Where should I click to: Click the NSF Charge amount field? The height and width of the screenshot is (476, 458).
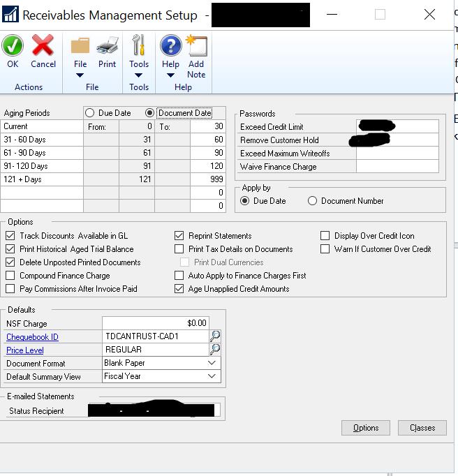click(155, 323)
